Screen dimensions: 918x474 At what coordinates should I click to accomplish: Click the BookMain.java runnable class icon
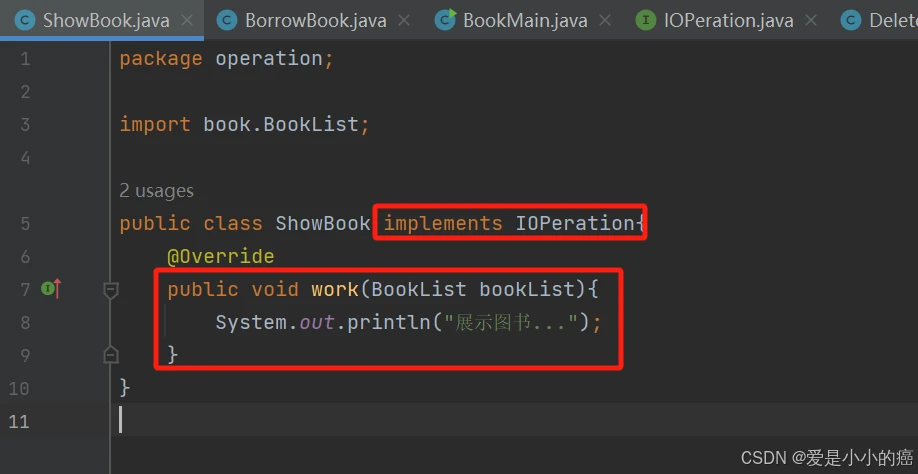[x=445, y=20]
